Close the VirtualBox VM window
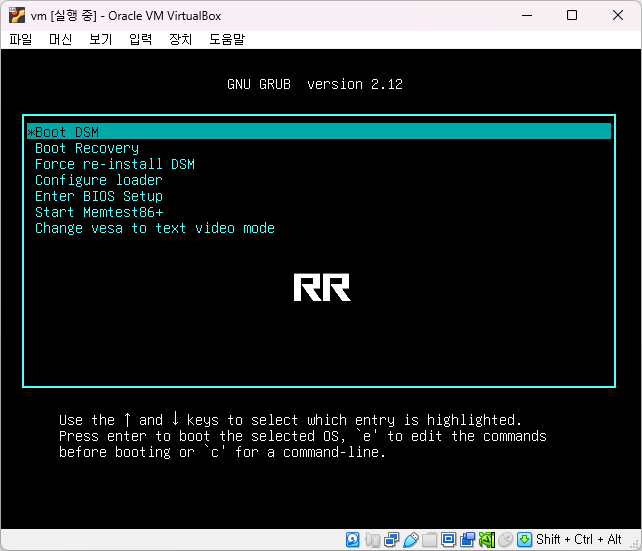Viewport: 642px width, 551px height. (618, 16)
